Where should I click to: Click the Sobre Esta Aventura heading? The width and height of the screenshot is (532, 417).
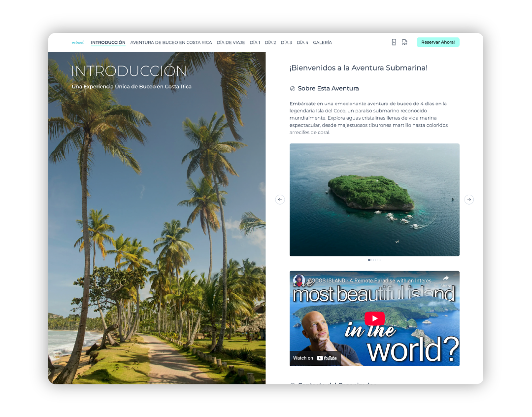(328, 88)
